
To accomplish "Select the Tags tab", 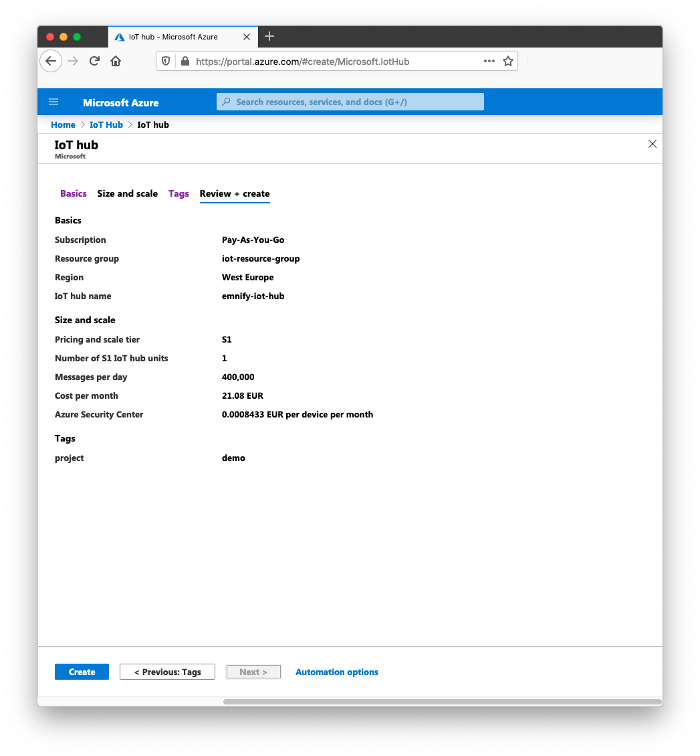I will click(179, 193).
